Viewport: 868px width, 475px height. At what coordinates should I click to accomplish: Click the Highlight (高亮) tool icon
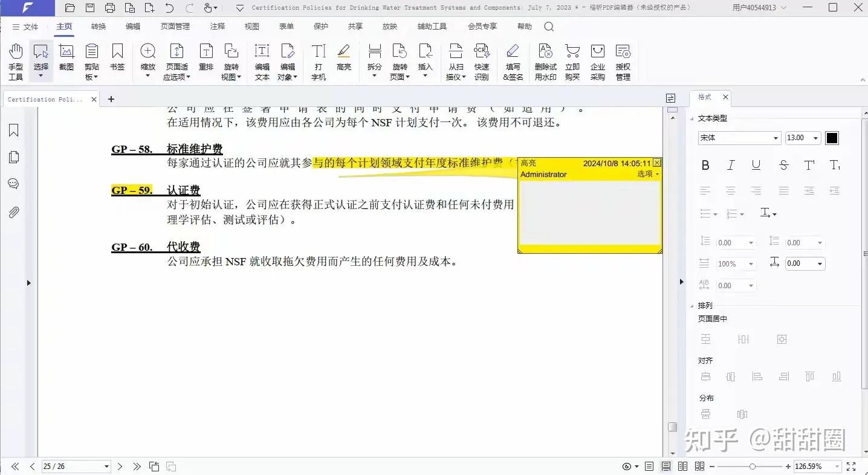pos(344,57)
